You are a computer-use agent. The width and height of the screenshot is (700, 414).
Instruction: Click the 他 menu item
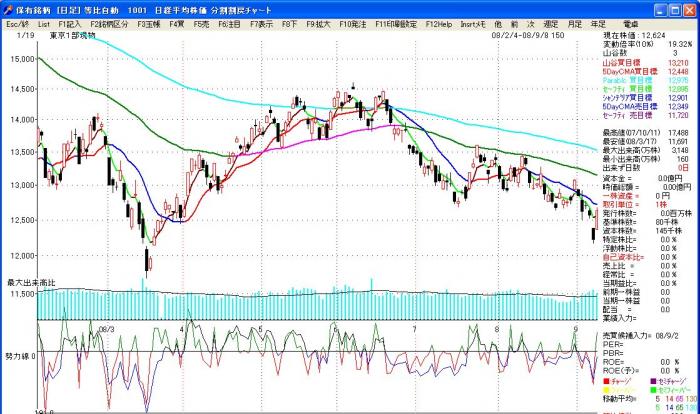click(498, 25)
